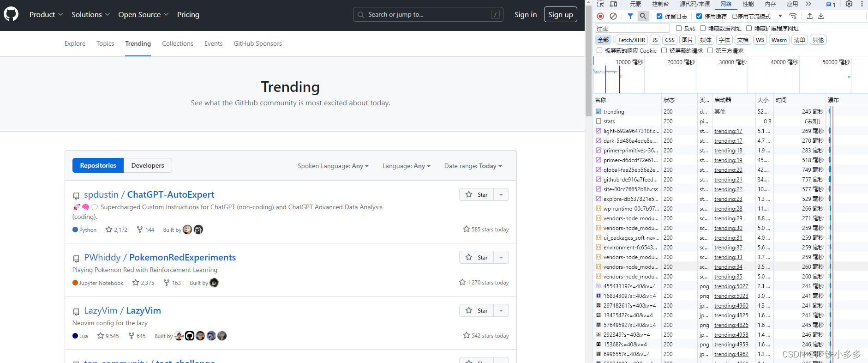Expand the Solutions menu in the header
868x363 pixels.
(x=91, y=14)
